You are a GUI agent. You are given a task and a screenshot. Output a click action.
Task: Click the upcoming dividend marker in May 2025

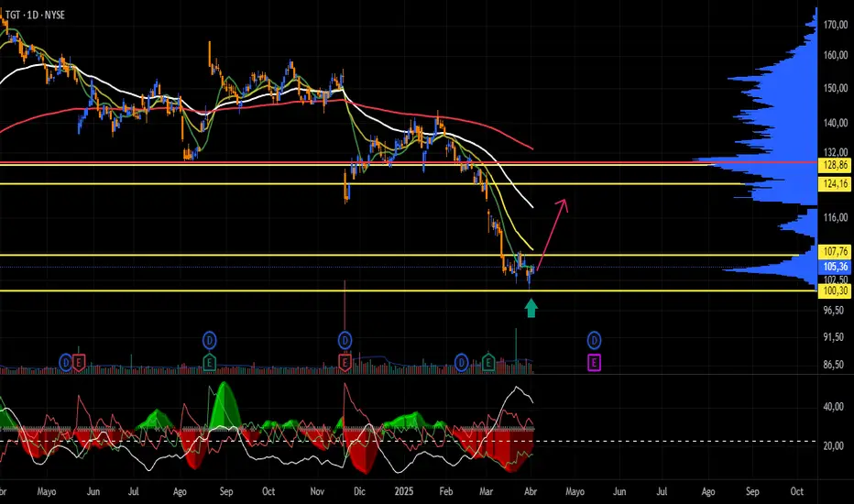(595, 340)
